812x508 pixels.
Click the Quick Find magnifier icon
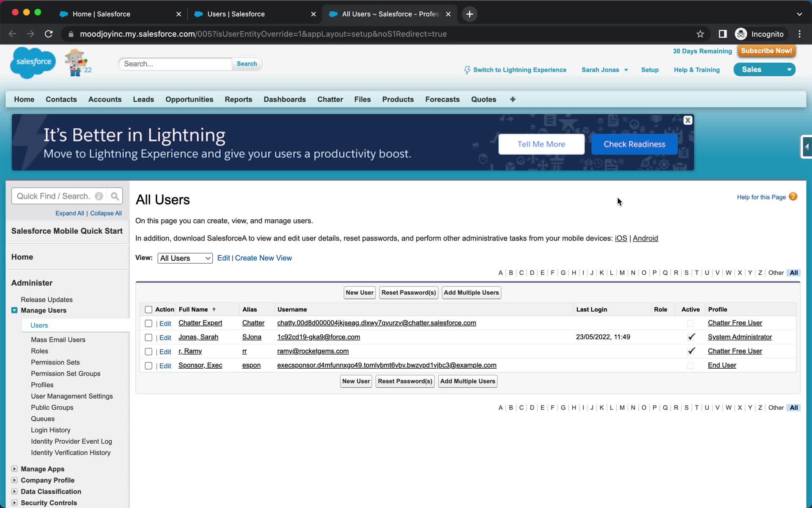coord(115,196)
